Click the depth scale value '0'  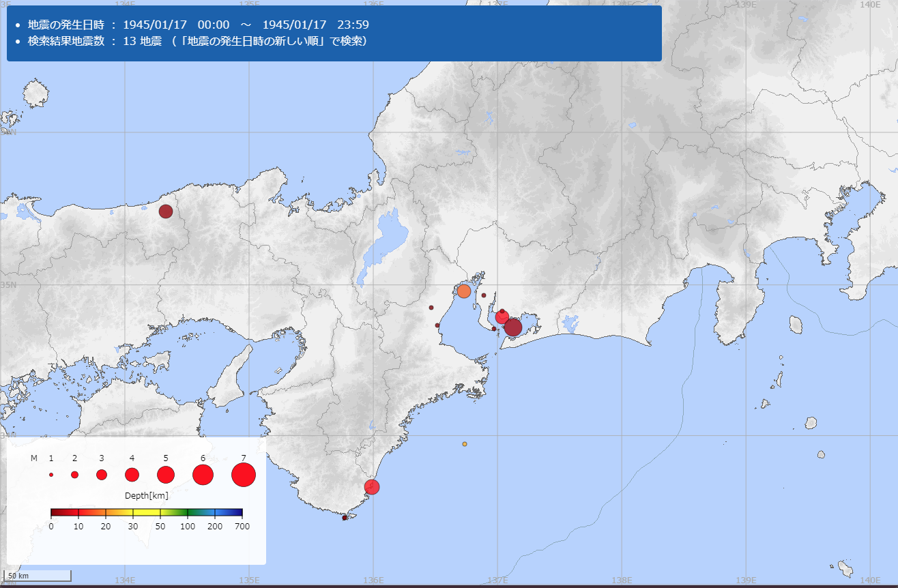tap(51, 527)
